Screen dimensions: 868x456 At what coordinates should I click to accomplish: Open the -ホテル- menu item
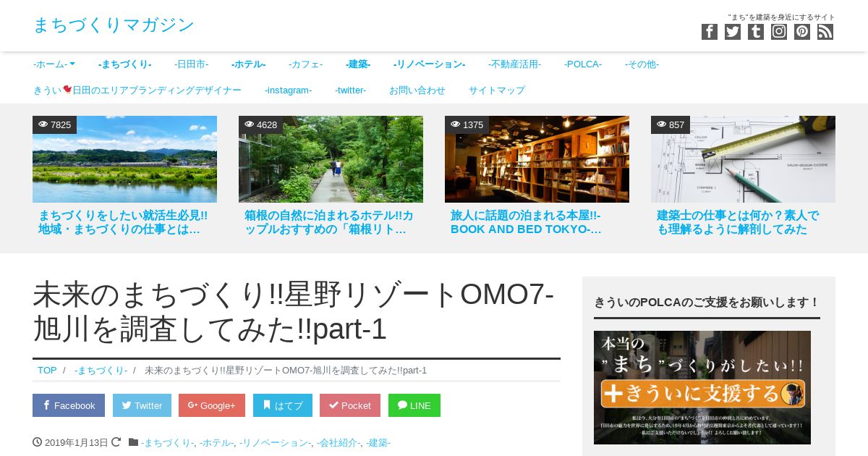(x=248, y=64)
